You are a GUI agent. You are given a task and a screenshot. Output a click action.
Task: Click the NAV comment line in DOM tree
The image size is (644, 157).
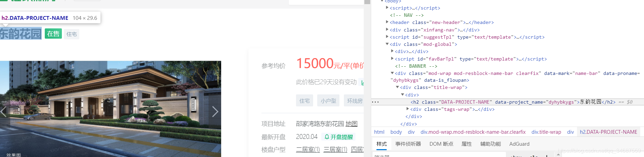[407, 15]
